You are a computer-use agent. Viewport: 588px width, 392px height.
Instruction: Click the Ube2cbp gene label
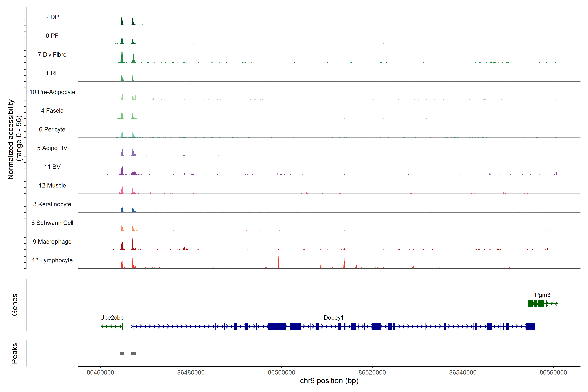pos(112,318)
